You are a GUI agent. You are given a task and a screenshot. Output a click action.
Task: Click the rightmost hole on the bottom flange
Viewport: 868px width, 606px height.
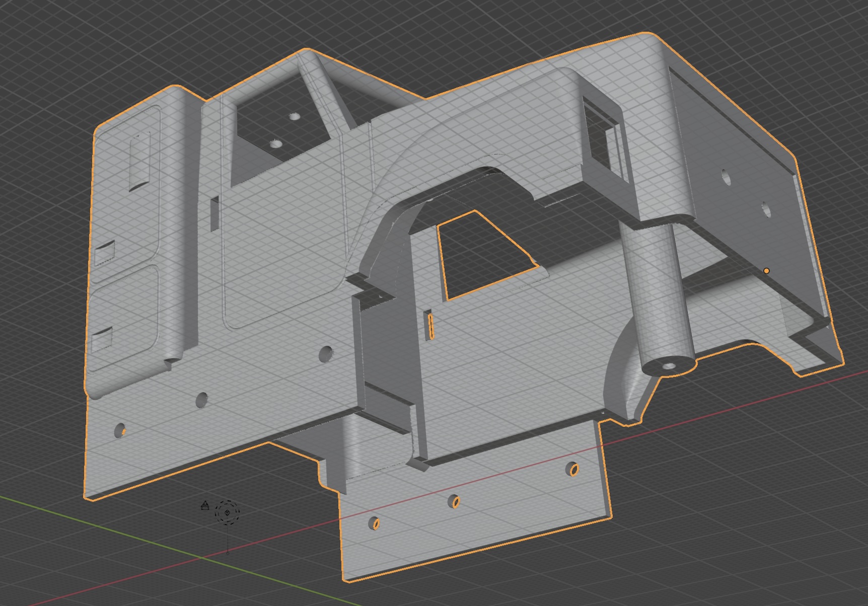tap(572, 470)
